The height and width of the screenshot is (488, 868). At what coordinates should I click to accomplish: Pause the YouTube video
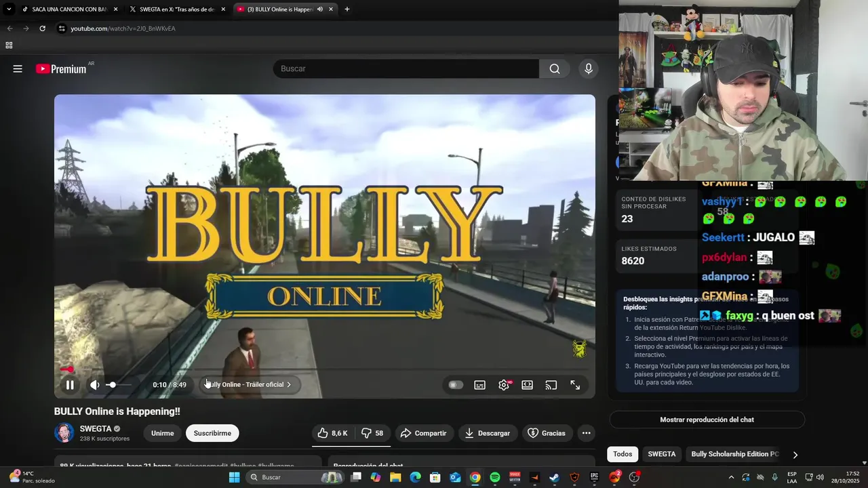69,385
